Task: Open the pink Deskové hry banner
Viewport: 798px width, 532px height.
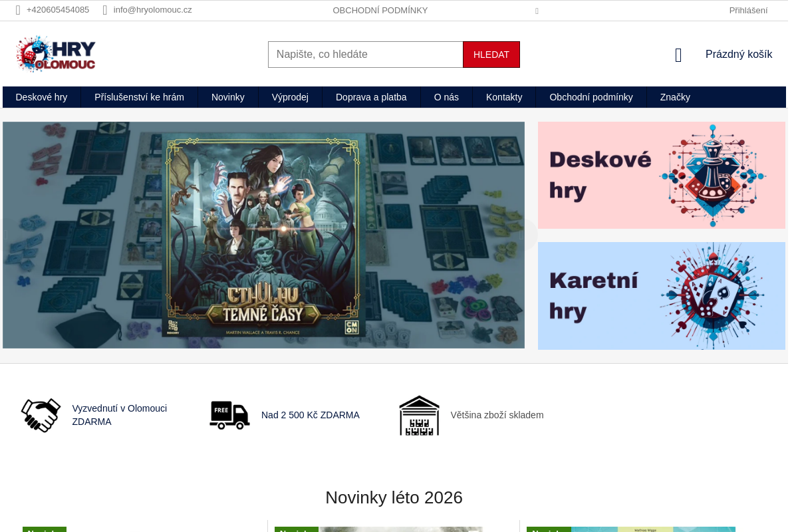Action: pos(662,176)
